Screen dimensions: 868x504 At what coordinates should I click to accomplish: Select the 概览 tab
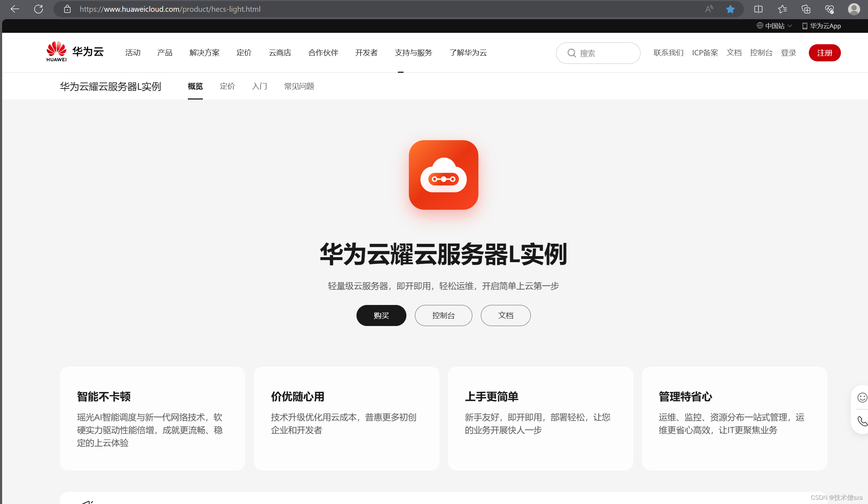(195, 86)
